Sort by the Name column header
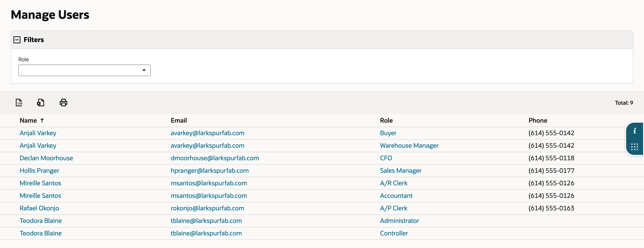The width and height of the screenshot is (644, 248). pyautogui.click(x=28, y=121)
